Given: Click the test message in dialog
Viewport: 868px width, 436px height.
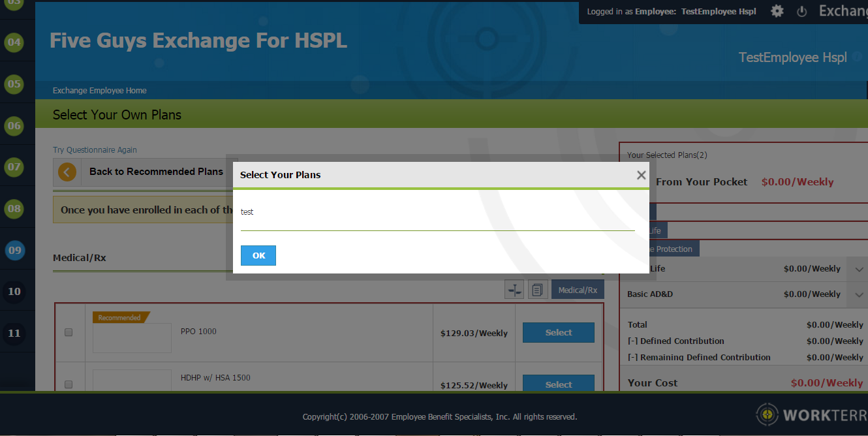Looking at the screenshot, I should tap(247, 212).
